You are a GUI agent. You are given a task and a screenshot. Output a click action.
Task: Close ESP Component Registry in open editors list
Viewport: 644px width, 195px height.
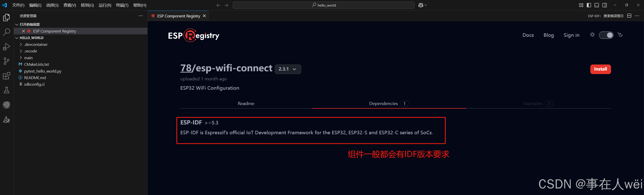(23, 31)
